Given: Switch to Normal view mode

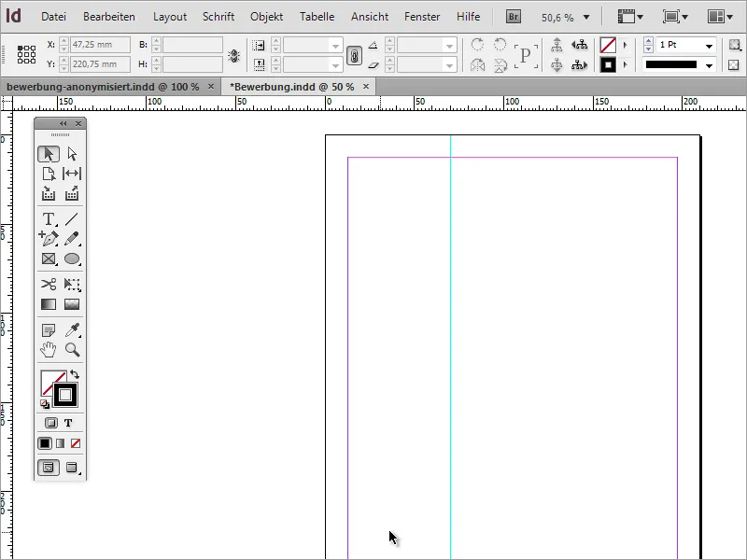Looking at the screenshot, I should pos(49,468).
